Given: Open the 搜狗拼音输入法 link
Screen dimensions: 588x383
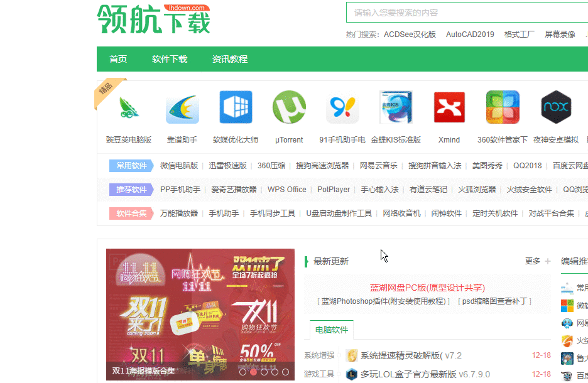Looking at the screenshot, I should (x=435, y=166).
